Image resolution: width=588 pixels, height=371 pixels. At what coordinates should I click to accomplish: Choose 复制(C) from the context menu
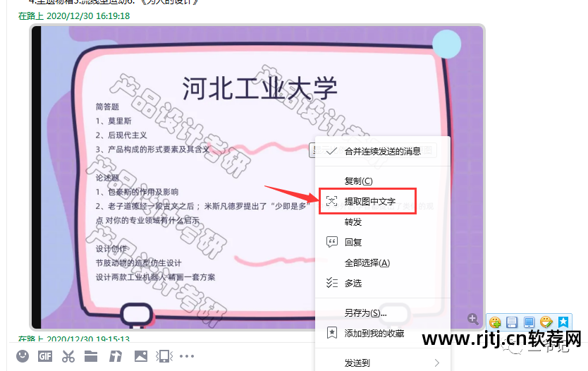point(383,181)
